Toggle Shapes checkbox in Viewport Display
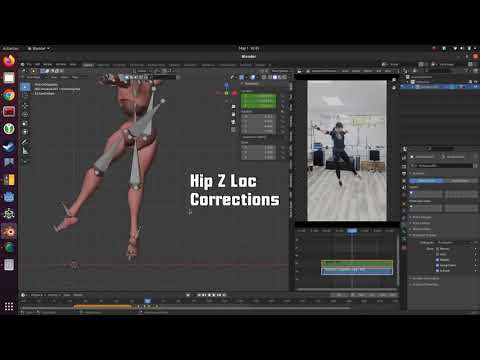The height and width of the screenshot is (360, 480). pyautogui.click(x=438, y=260)
